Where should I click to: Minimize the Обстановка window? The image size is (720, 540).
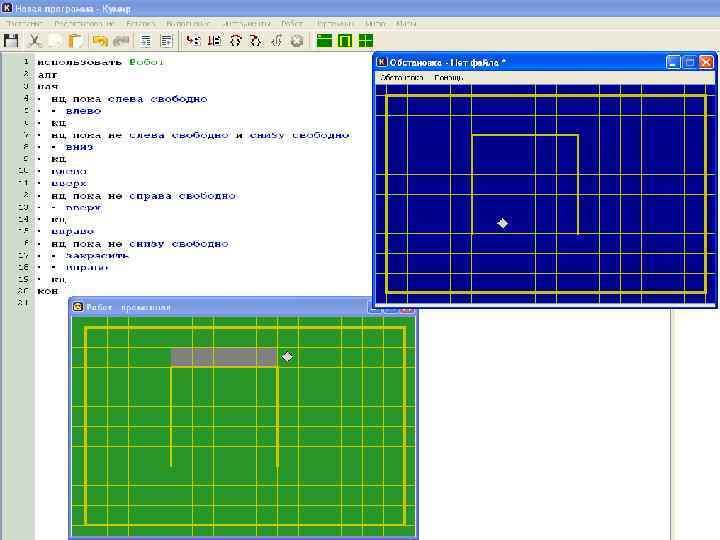pos(673,62)
